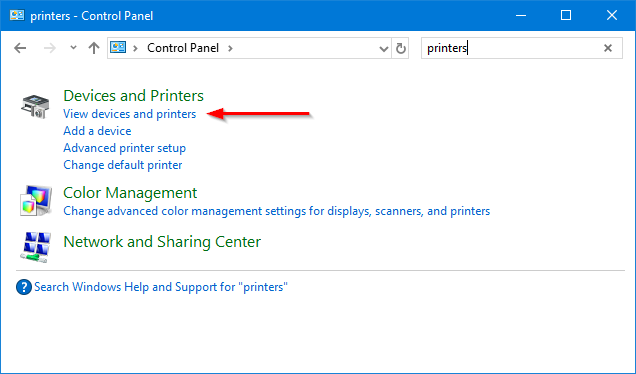
Task: Click the Devices and Printers icon
Action: pos(35,107)
